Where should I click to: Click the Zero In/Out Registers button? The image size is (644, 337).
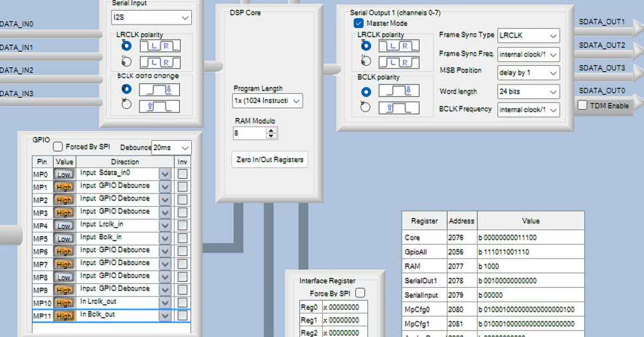click(x=270, y=160)
